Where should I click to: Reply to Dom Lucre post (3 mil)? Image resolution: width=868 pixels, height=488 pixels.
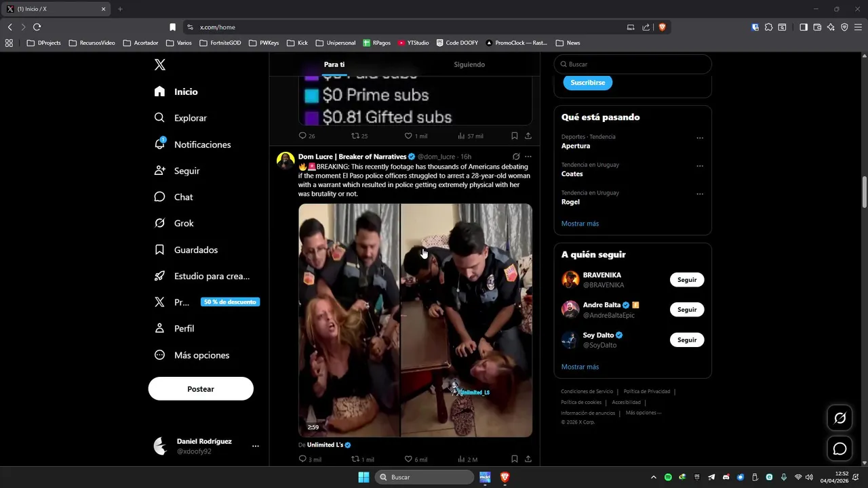(310, 460)
